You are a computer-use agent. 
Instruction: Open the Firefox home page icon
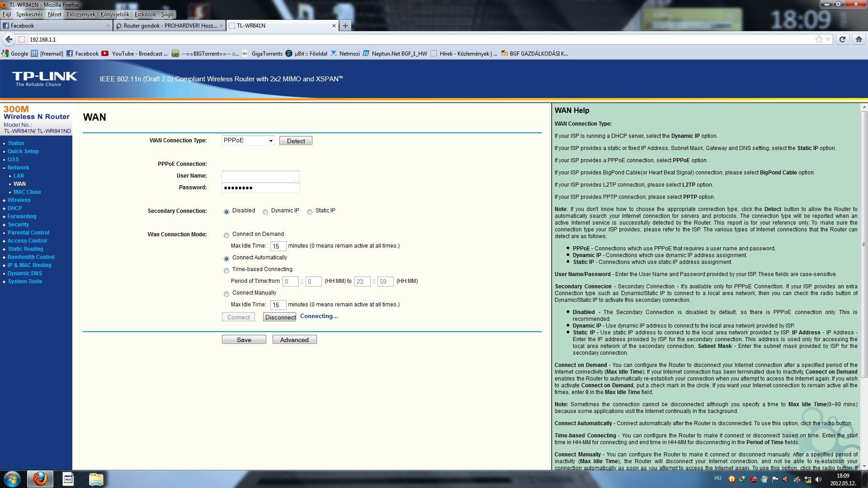pos(859,39)
